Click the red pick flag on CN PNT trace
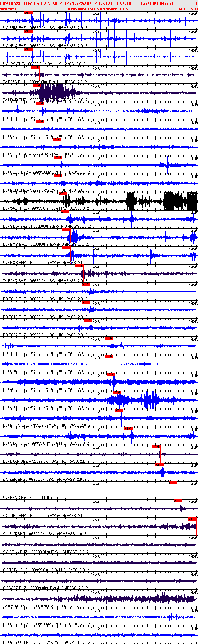The image size is (198, 644). tap(192, 519)
